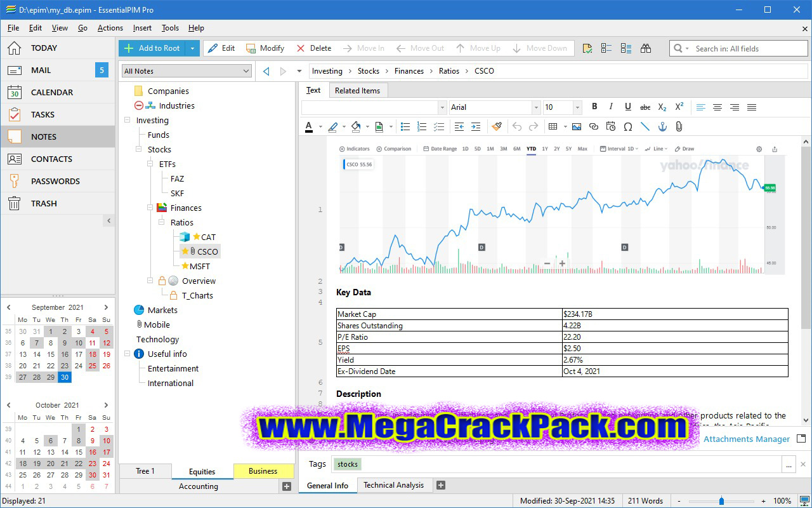Viewport: 812px width, 508px height.
Task: Collapse the Ratios tree node
Action: click(x=162, y=222)
